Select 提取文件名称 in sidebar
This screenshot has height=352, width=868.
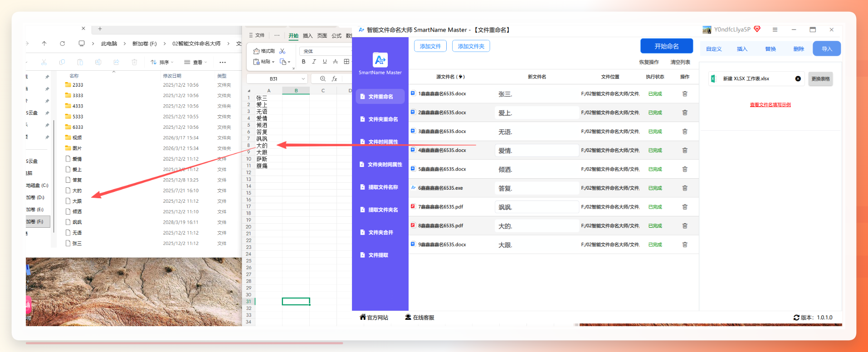(x=380, y=187)
